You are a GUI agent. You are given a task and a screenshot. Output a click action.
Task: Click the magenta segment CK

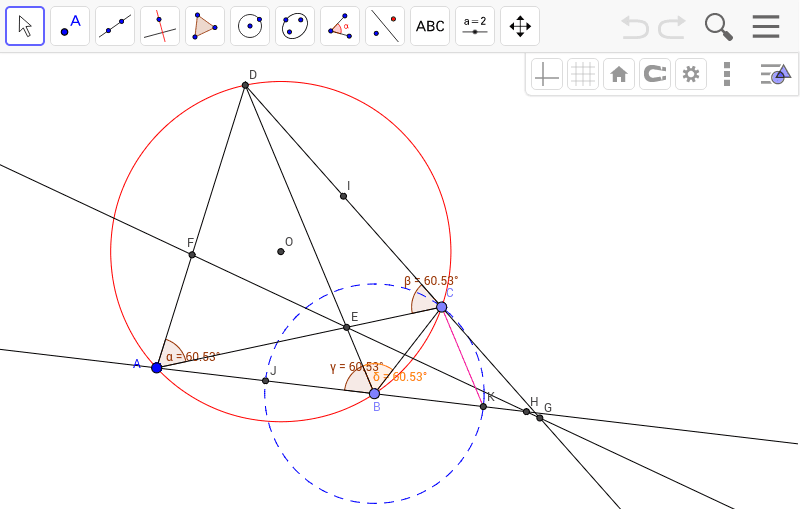(463, 357)
